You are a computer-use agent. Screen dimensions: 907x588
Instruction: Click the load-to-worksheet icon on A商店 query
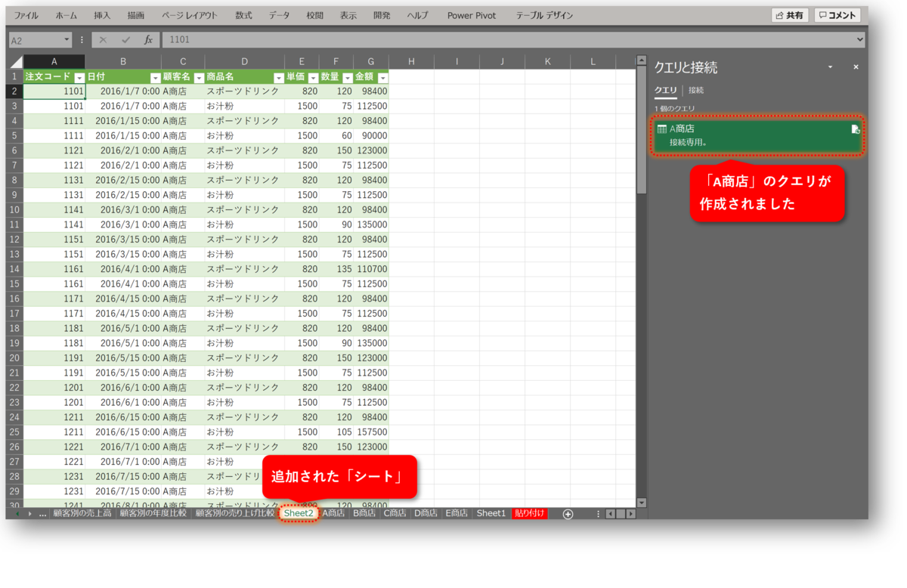(856, 129)
